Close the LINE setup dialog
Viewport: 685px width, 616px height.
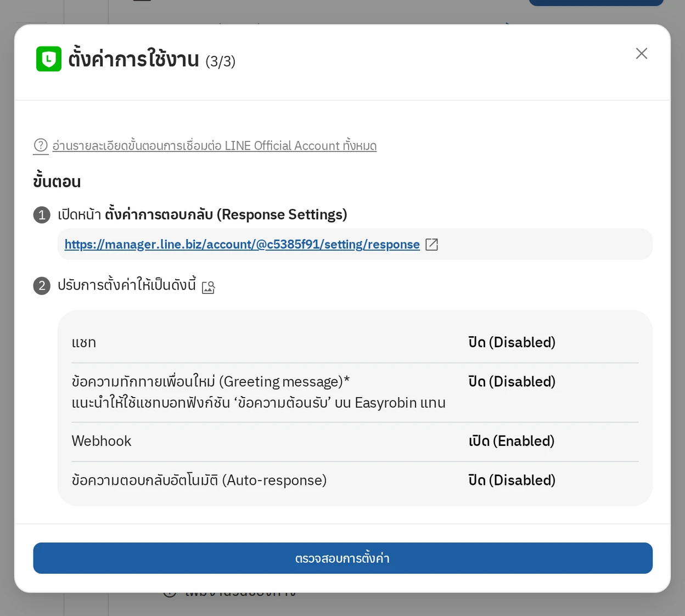(x=641, y=53)
